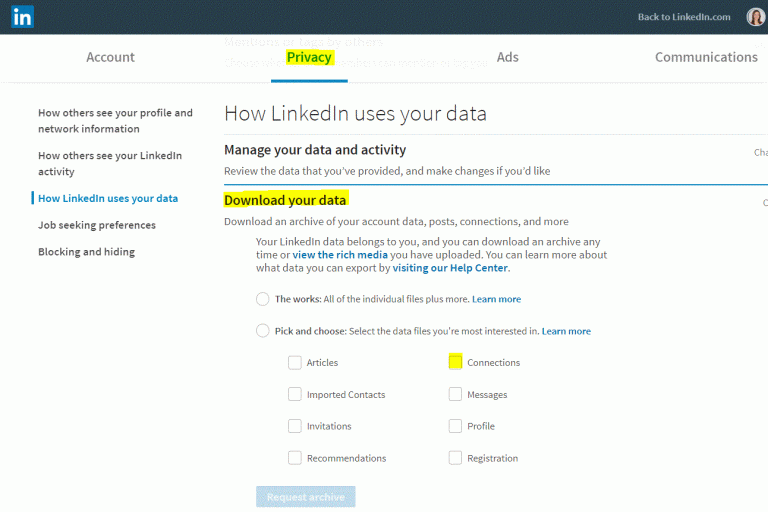Check the Imported Contacts checkbox

295,394
